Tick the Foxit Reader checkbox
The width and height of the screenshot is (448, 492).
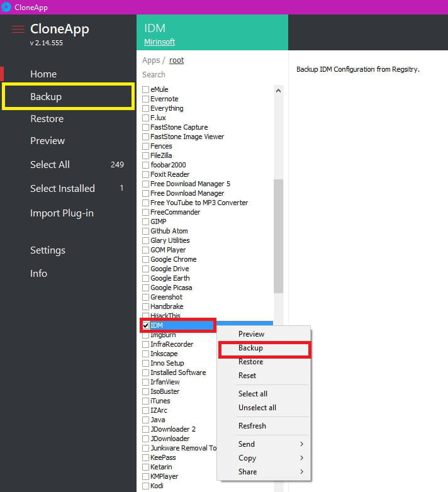(145, 174)
